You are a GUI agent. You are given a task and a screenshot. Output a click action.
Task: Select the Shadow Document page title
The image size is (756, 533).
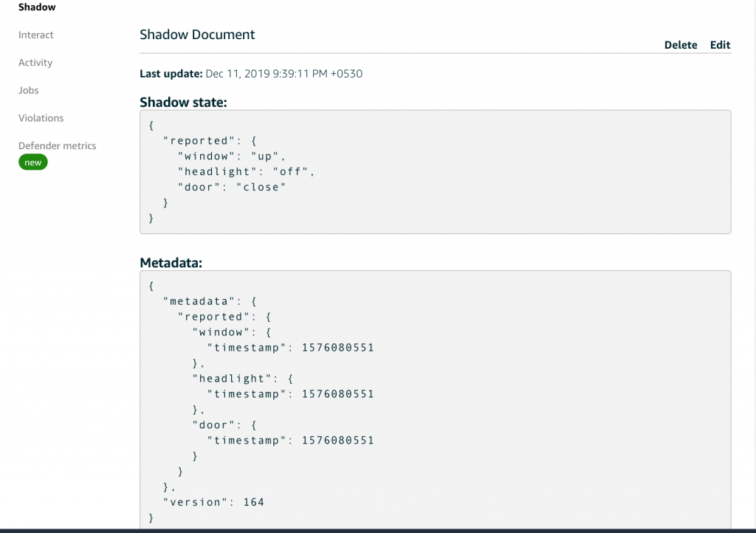pyautogui.click(x=197, y=35)
